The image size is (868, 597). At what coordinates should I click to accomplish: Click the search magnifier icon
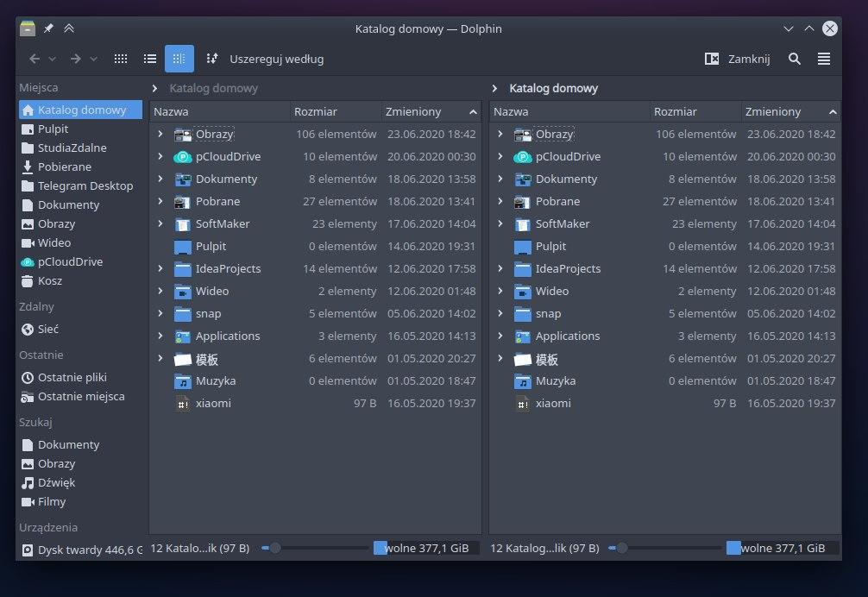[x=795, y=59]
